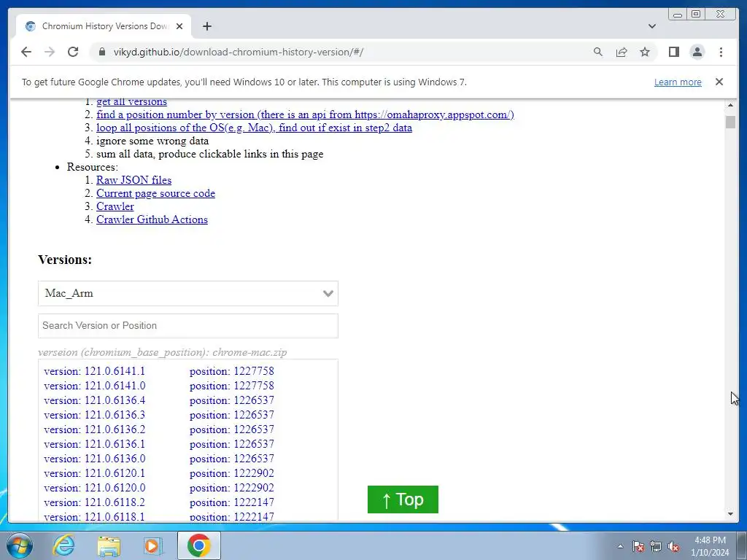
Task: Select version 121.0.6136.0
Action: click(94, 459)
